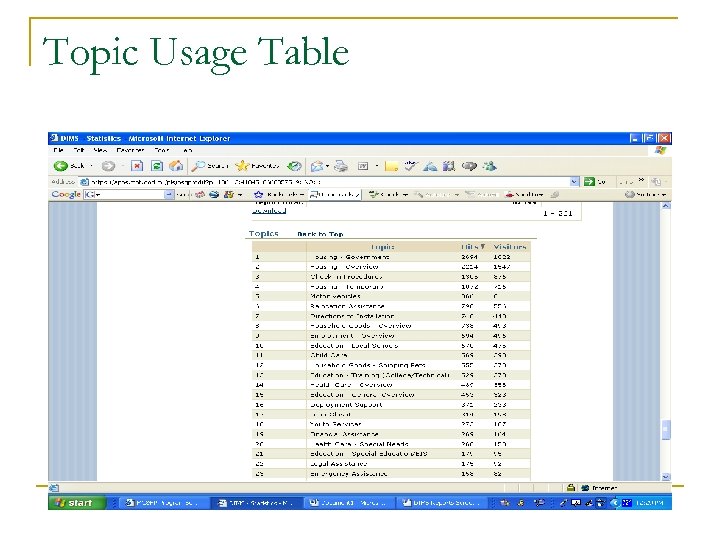
Task: Open the Forward history dropdown arrow
Action: [123, 166]
